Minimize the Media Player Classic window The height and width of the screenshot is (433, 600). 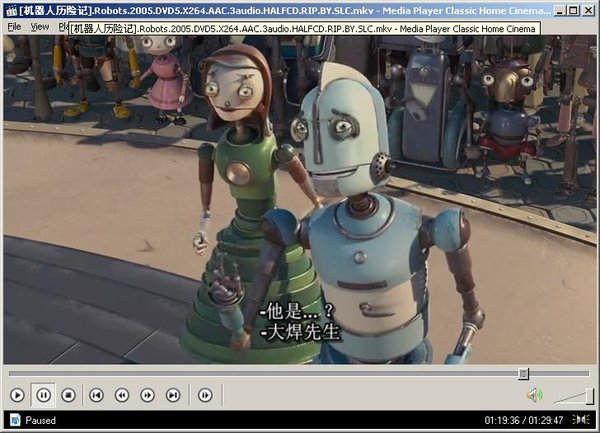pos(560,10)
